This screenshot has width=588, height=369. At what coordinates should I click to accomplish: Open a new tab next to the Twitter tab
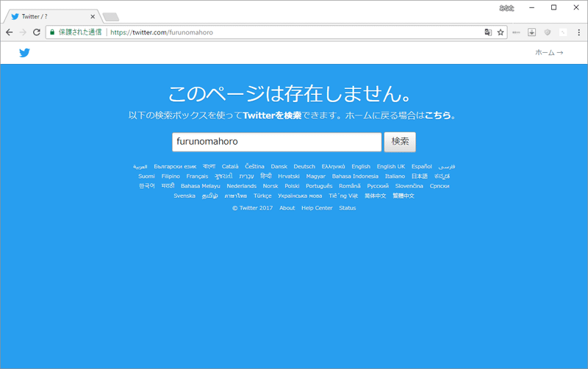point(111,17)
